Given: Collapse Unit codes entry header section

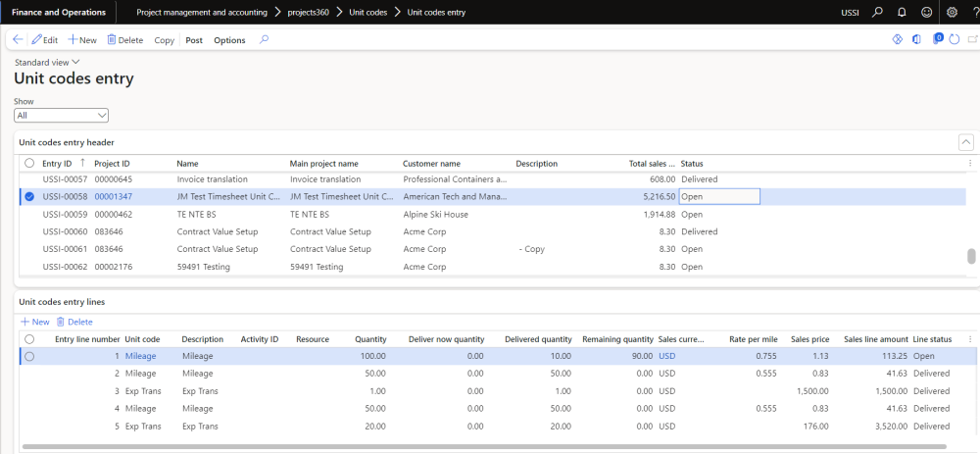Looking at the screenshot, I should click(x=965, y=142).
